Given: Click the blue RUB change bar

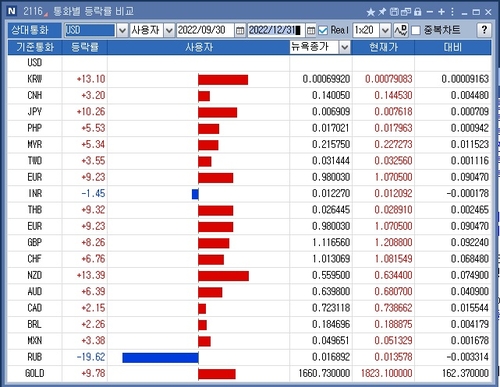Looking at the screenshot, I should click(x=160, y=358).
